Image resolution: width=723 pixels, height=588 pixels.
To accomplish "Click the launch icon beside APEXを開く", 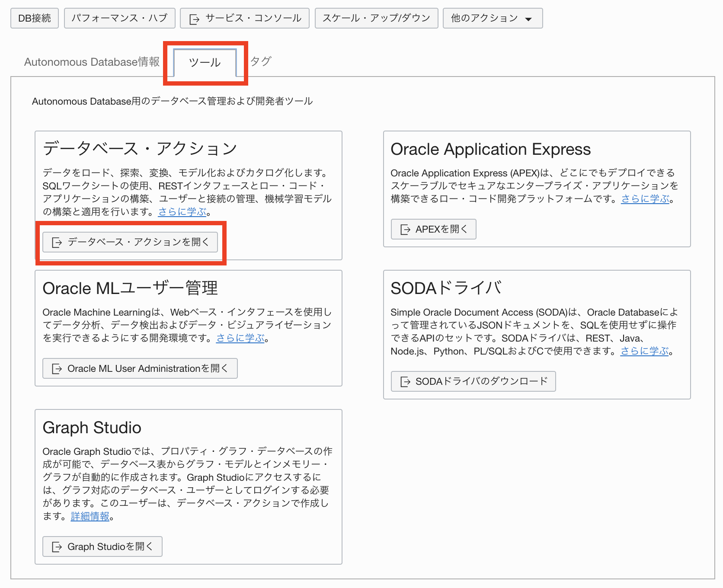I will [405, 230].
